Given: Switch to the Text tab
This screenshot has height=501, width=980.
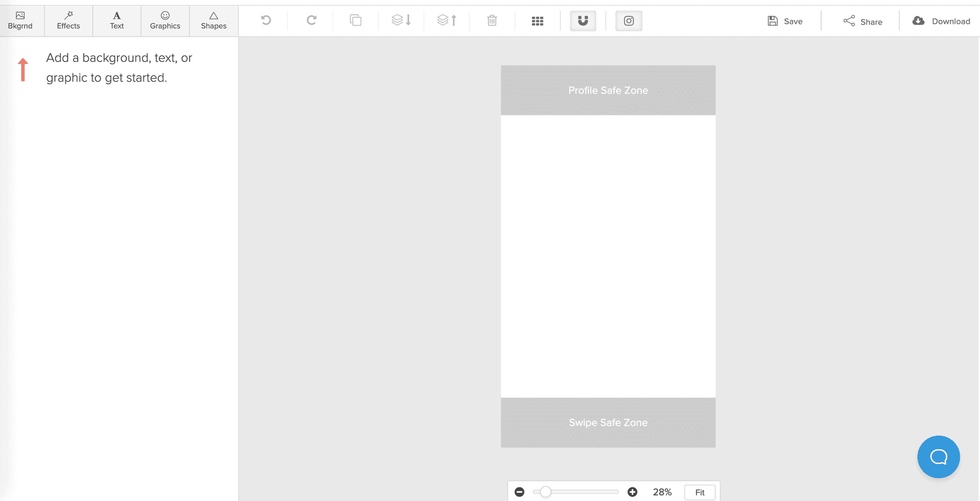Looking at the screenshot, I should (117, 21).
